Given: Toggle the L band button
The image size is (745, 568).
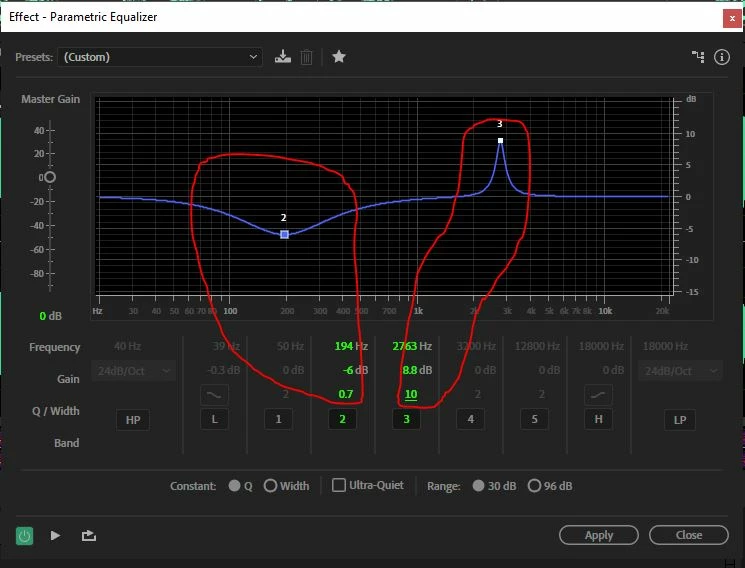Looking at the screenshot, I should tap(214, 419).
